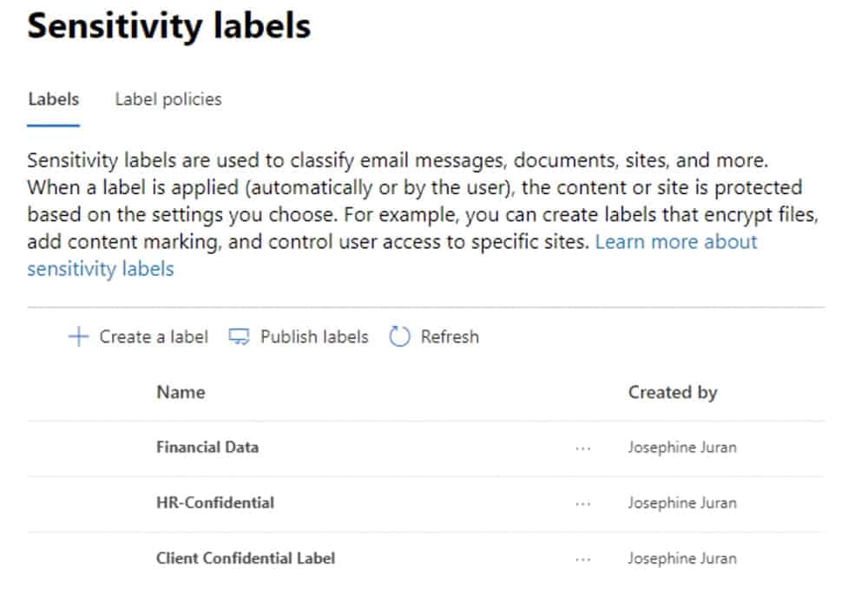868x602 pixels.
Task: Switch to the Label policies tab
Action: [168, 99]
